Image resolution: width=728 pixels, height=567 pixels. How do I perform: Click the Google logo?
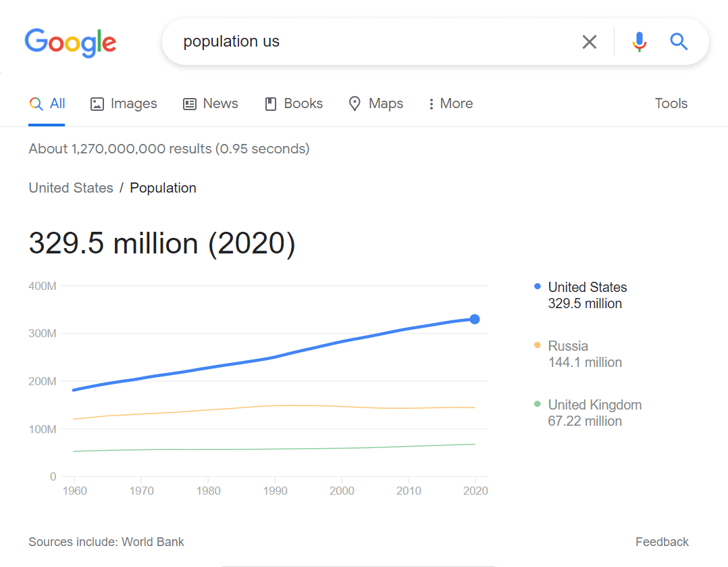pos(70,43)
